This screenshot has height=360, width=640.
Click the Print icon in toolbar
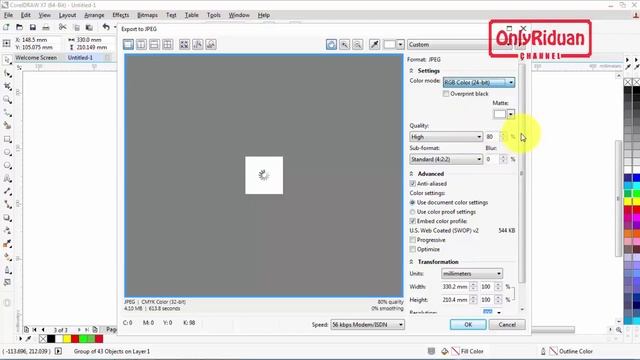coord(46,27)
